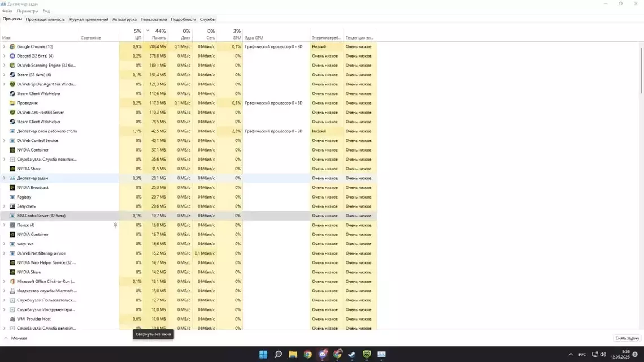The image size is (644, 362).
Task: Switch to Task Manager taskbar icon
Action: pyautogui.click(x=381, y=354)
